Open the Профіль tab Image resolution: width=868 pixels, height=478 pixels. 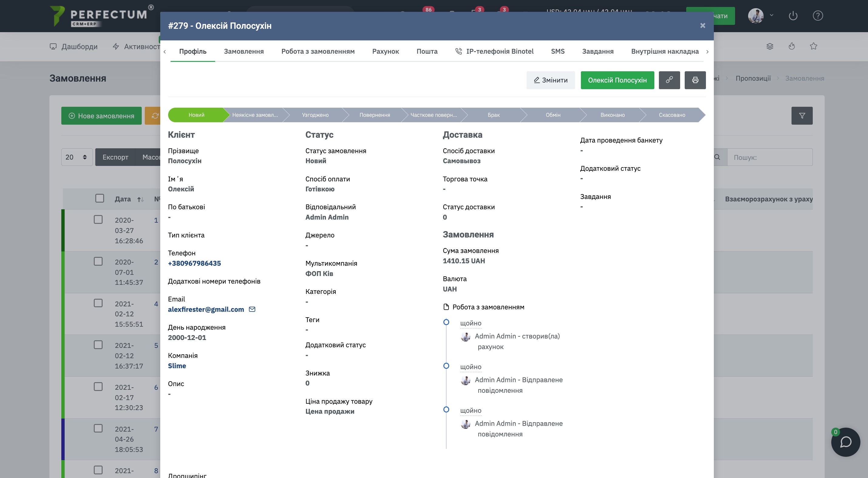tap(193, 52)
